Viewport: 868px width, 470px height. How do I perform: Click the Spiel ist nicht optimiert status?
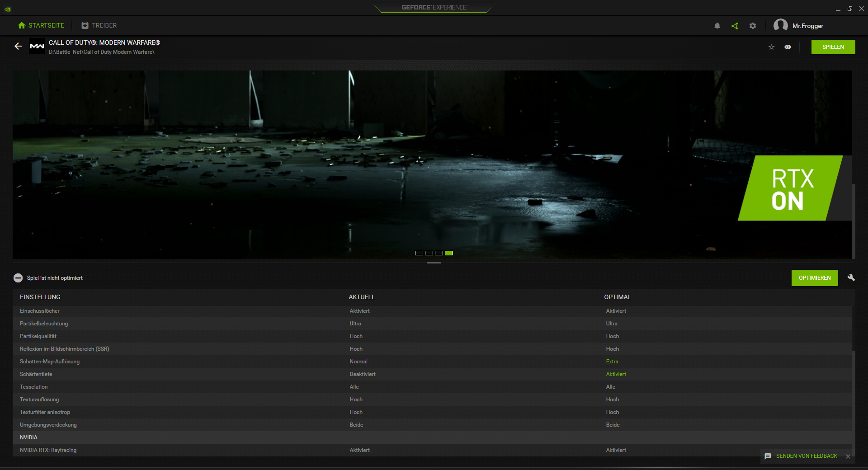(55, 278)
